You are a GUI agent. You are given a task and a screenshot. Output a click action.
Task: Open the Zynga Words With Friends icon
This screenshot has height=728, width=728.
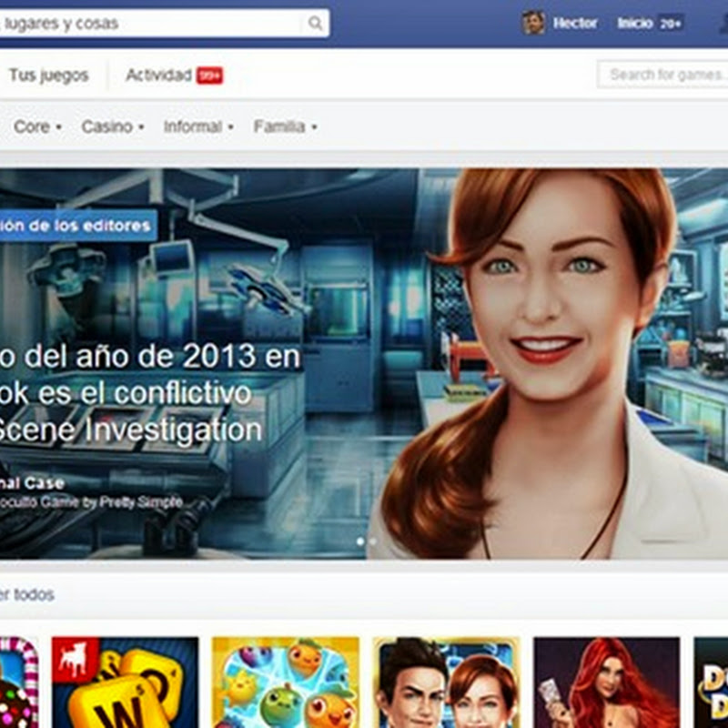(x=126, y=682)
